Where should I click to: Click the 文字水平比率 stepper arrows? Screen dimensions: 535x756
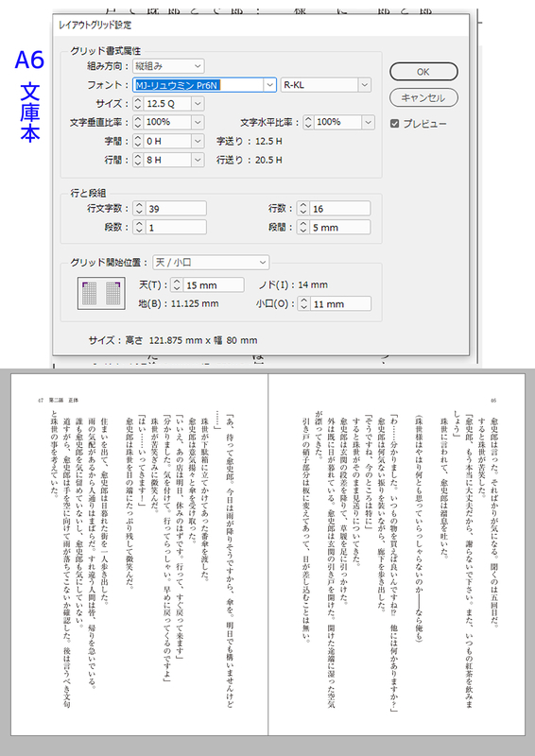point(309,123)
